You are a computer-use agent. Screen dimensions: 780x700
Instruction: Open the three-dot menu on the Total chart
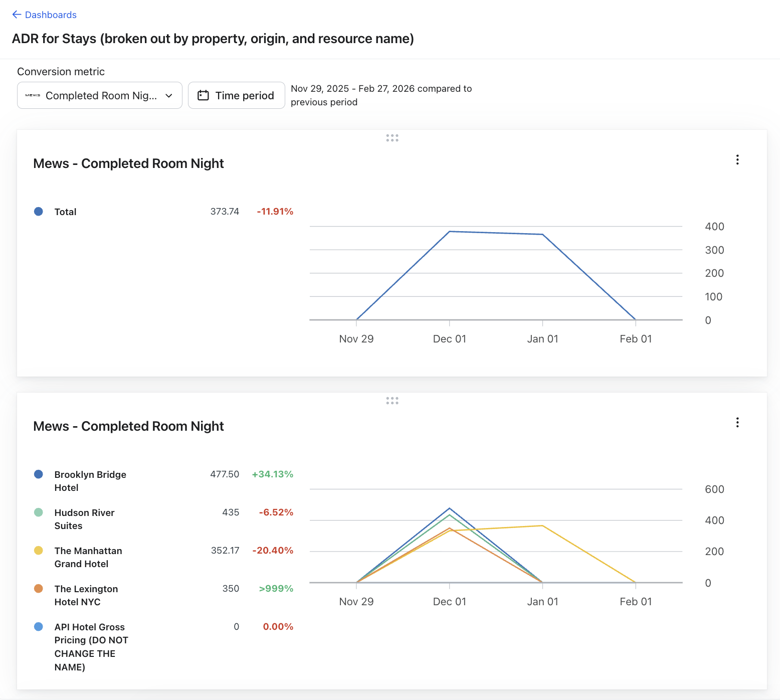[737, 159]
